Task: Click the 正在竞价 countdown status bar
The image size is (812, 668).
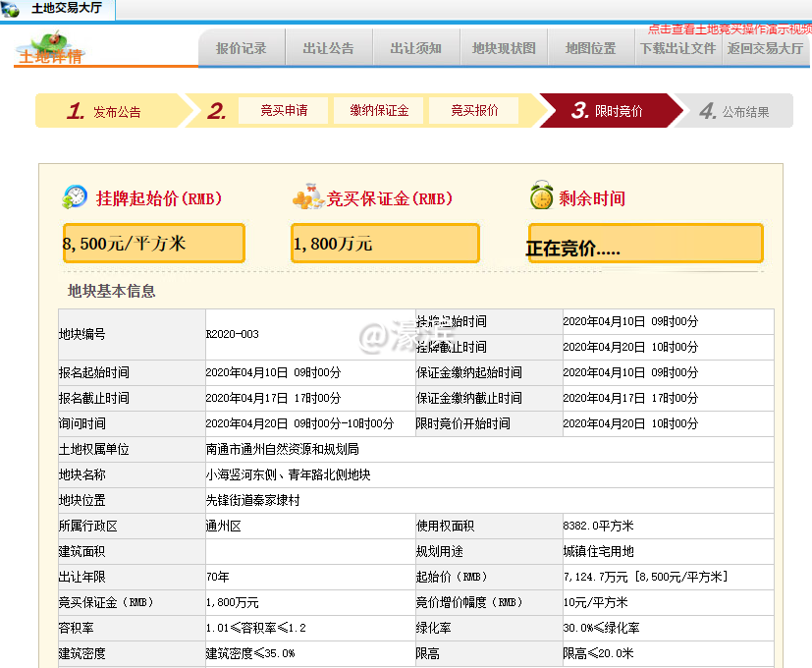Action: pos(645,242)
